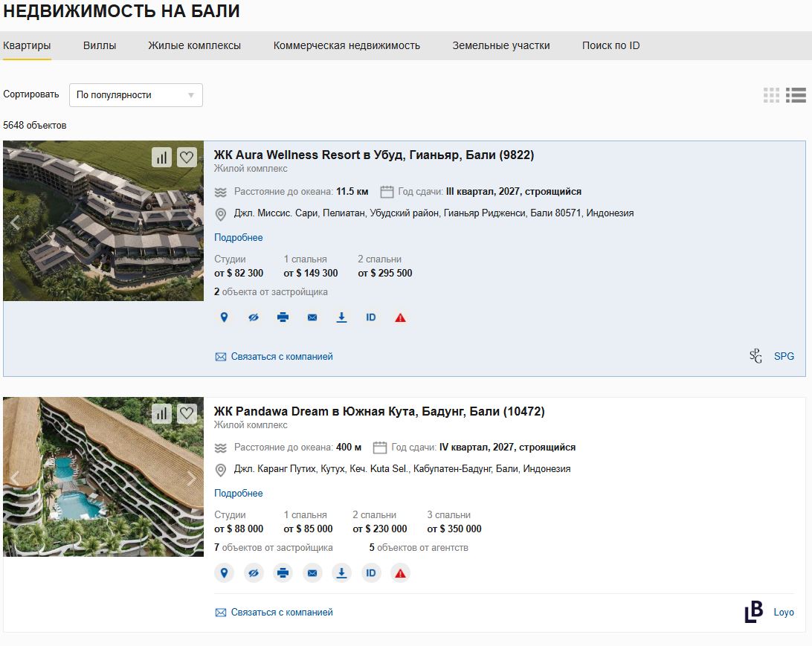Screen dimensions: 812x646
Task: Add Aura Wellness Resort to favorites
Action: tap(187, 158)
